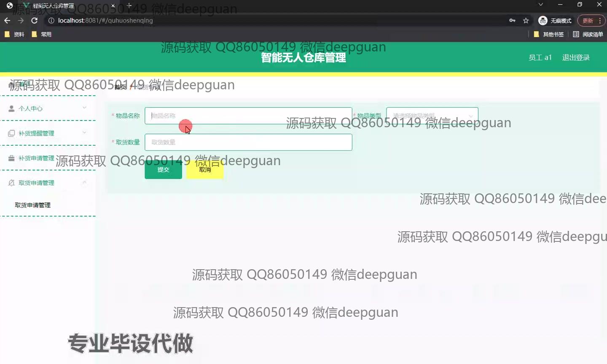Bookmark this page with the star
The image size is (607, 364).
[526, 21]
